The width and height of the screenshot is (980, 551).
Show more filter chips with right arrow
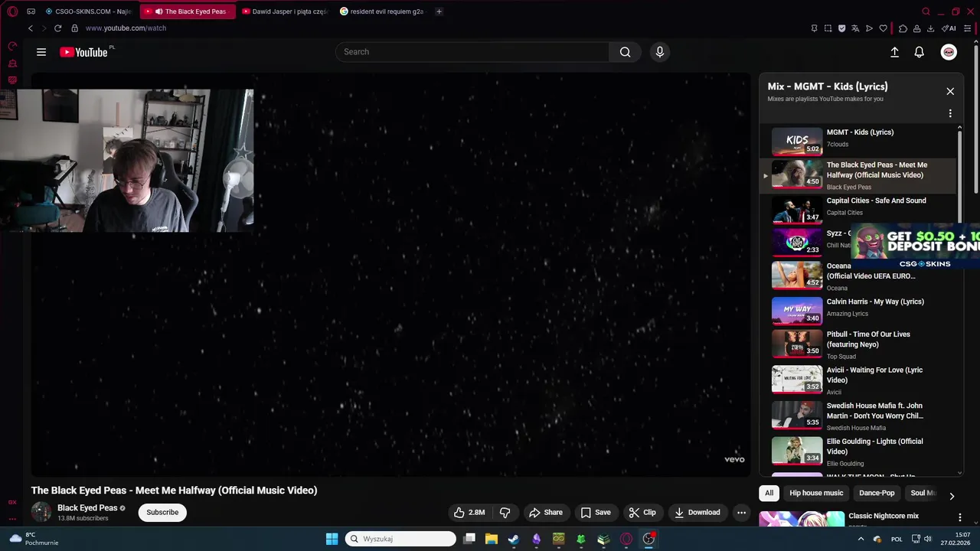pyautogui.click(x=952, y=496)
